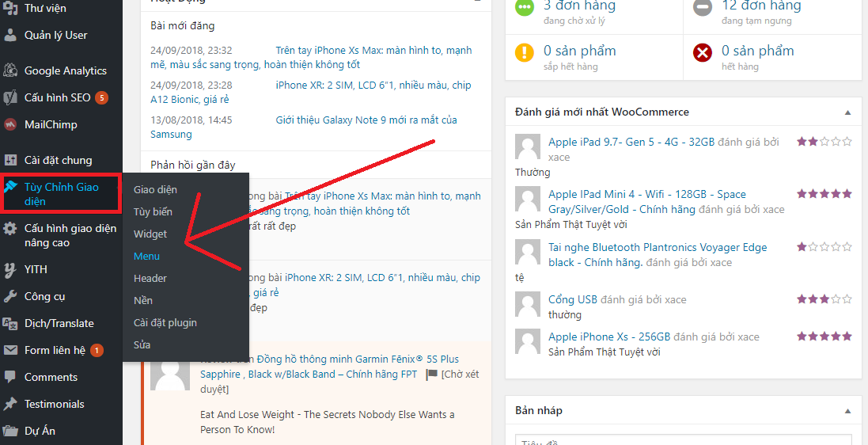The width and height of the screenshot is (868, 445).
Task: Click the Cấu hình giao diện nâng cao gear icon
Action: click(x=10, y=228)
